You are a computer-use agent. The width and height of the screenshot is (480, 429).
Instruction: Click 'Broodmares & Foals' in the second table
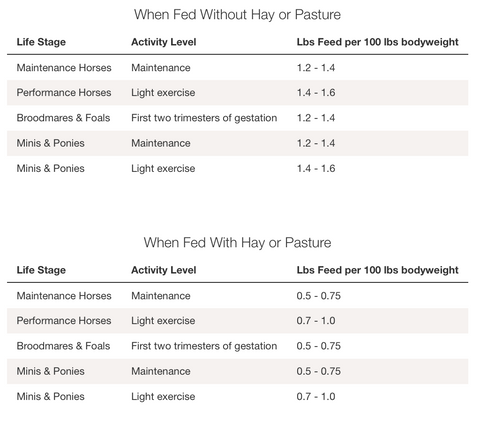(x=63, y=346)
